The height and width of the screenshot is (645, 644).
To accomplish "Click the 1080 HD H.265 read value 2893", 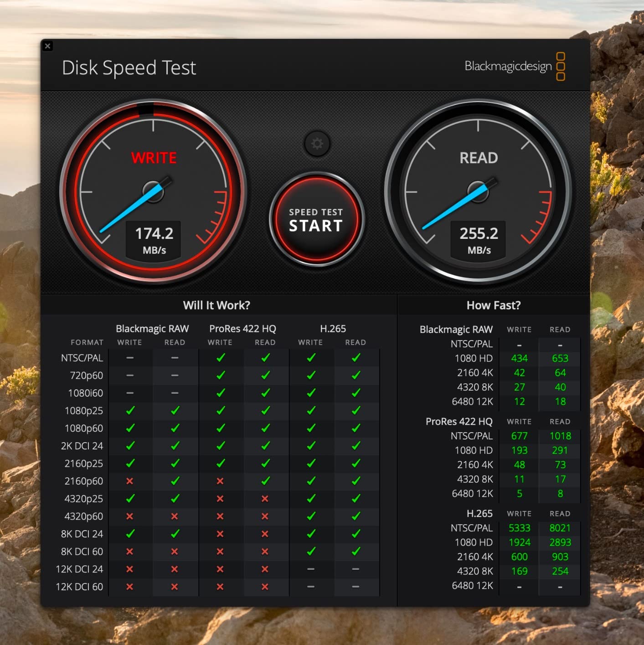I will click(x=560, y=542).
